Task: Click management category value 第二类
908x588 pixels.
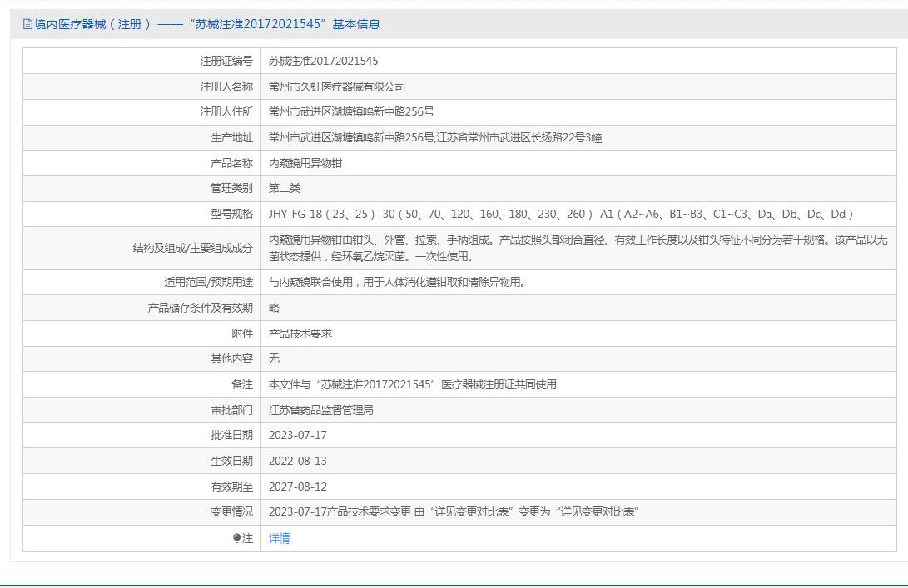Action: [285, 189]
